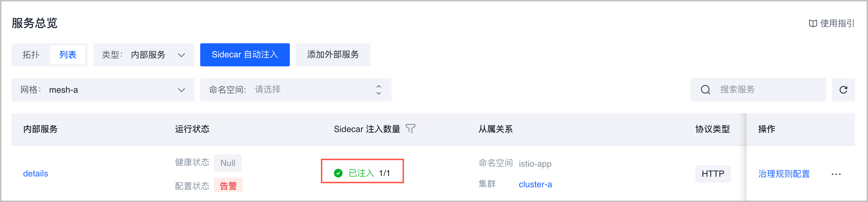Click the Sidecar injection filter icon

pos(411,129)
